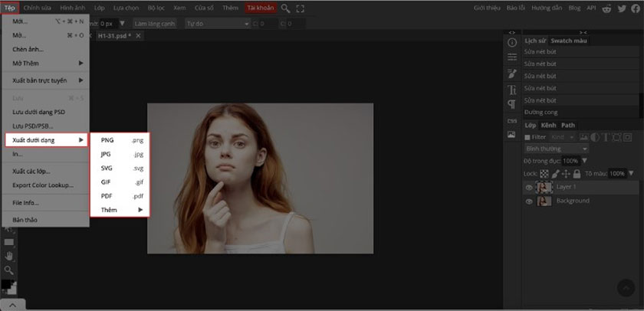Viewport: 644px width, 311px height.
Task: Open the Bình thường blend mode dropdown
Action: coord(556,149)
